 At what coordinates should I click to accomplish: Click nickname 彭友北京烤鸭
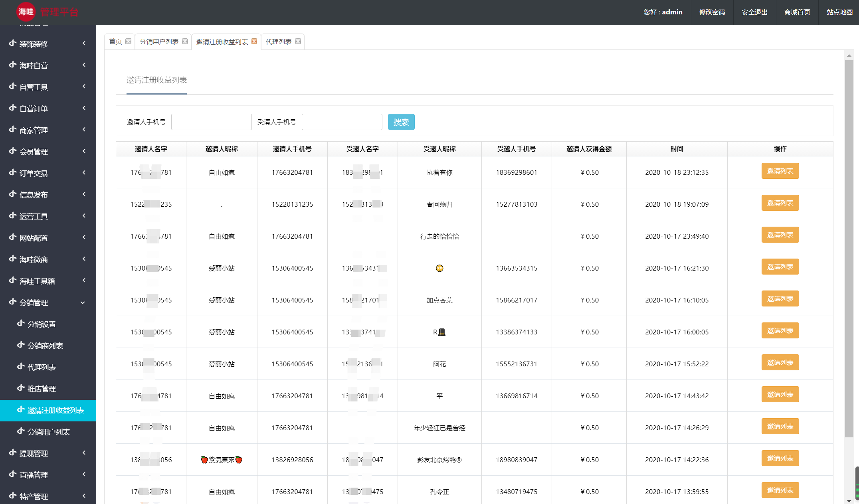439,460
